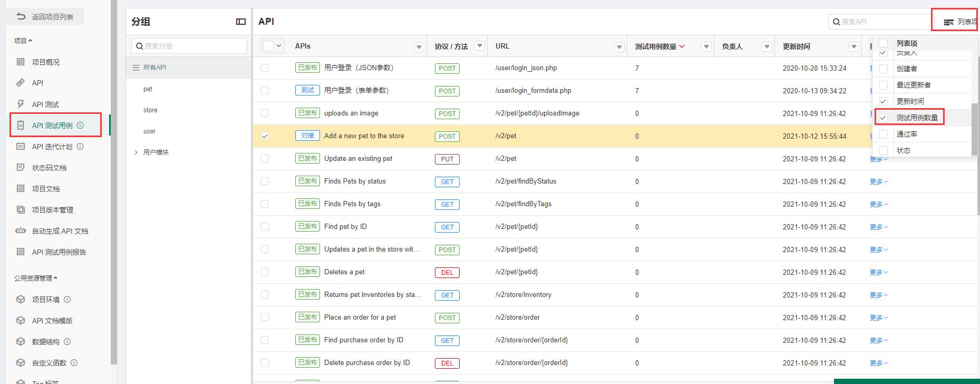The width and height of the screenshot is (980, 384).
Task: Enable the 通过率 column checkbox
Action: click(x=884, y=134)
